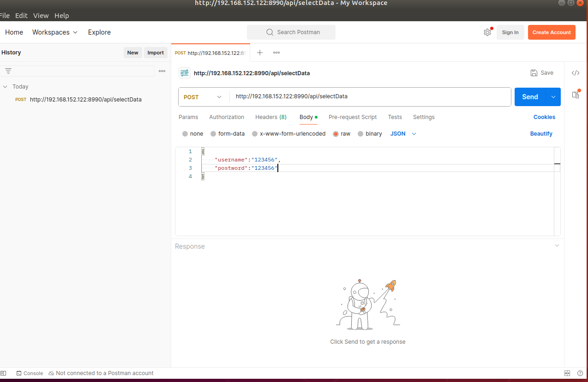
Task: Switch to the Body tab
Action: (x=308, y=117)
